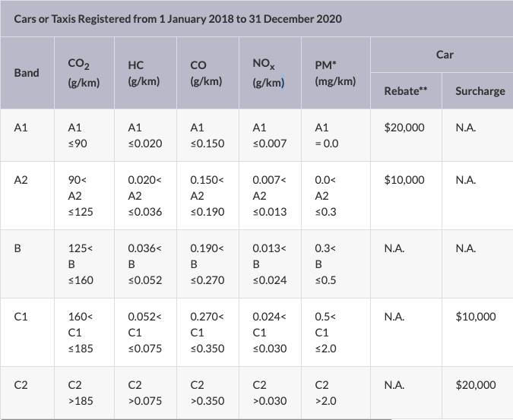
Task: Select the C2 >0.030 NOx cell
Action: pyautogui.click(x=269, y=393)
